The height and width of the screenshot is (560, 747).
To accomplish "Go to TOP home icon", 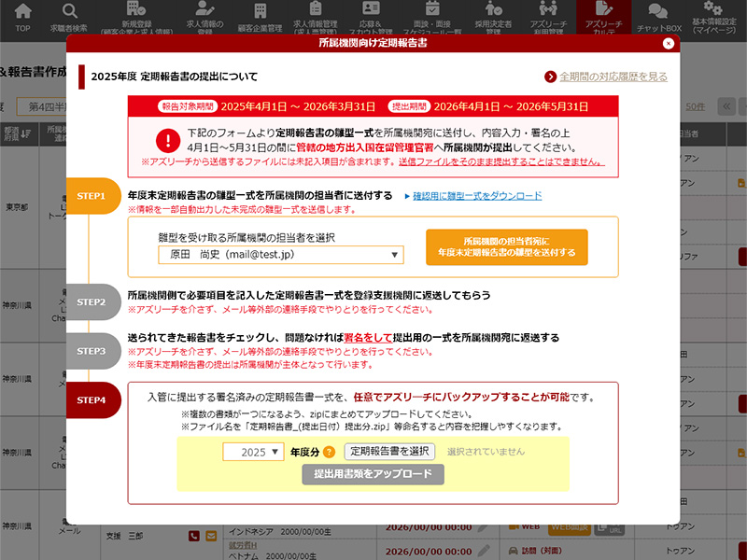I will (x=22, y=11).
